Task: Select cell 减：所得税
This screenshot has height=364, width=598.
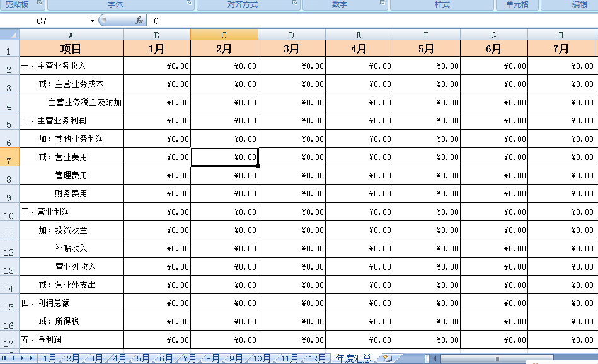Action: coord(71,321)
